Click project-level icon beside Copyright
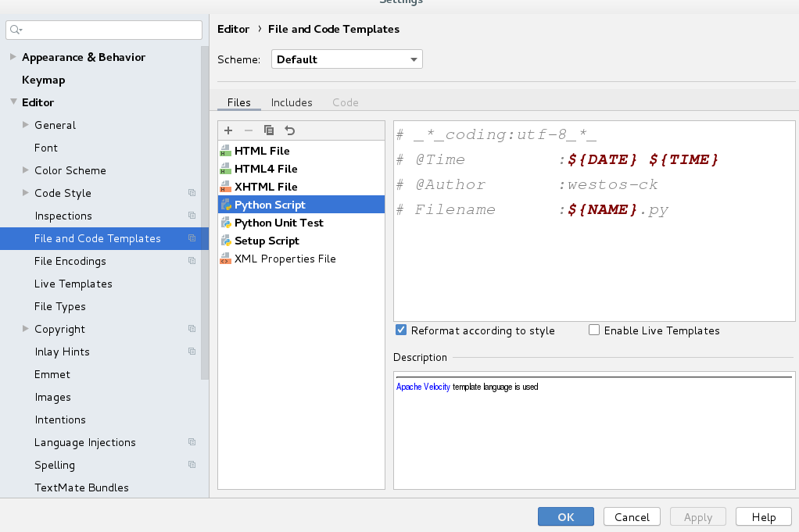 [x=192, y=328]
